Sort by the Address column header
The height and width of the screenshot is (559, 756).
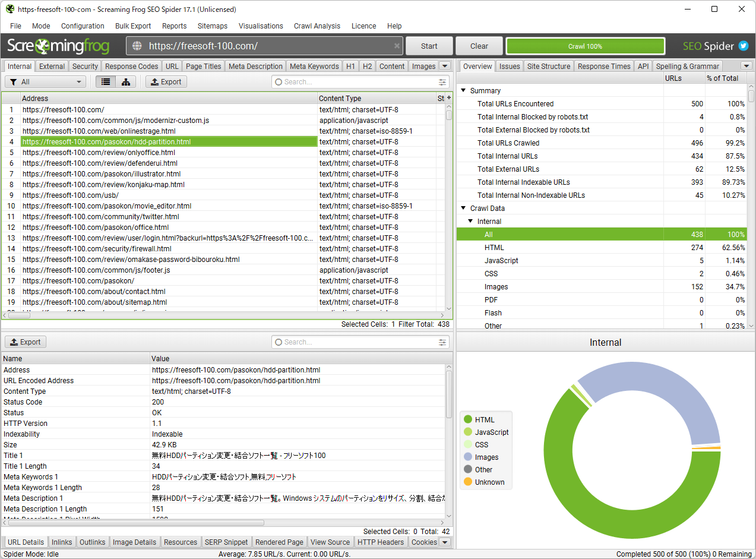[169, 98]
